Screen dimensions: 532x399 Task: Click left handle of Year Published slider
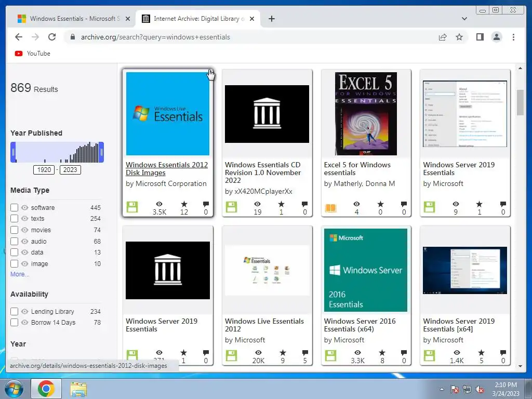(13, 152)
